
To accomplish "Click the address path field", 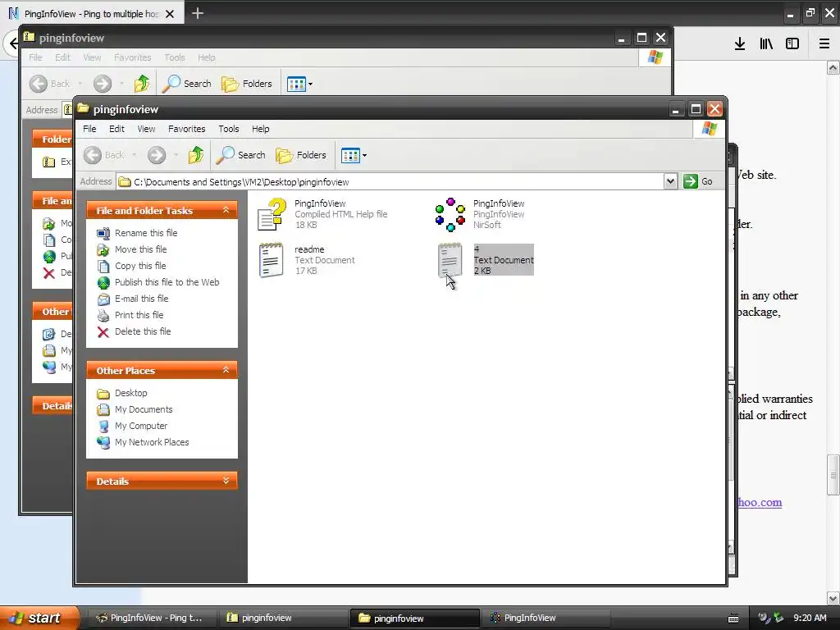I will pos(390,181).
